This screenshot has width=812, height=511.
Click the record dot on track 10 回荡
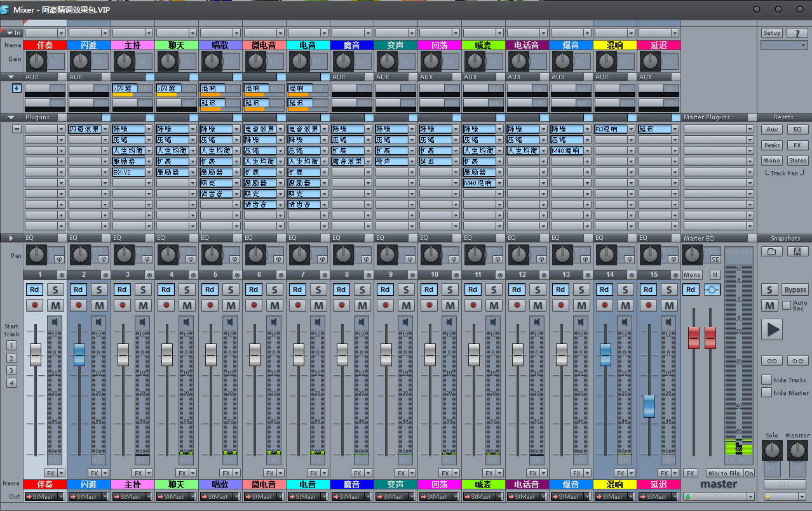point(430,305)
